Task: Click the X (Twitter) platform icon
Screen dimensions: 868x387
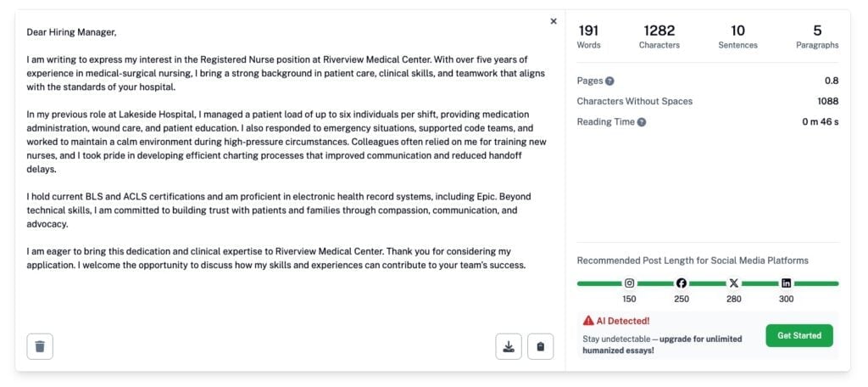Action: [734, 283]
